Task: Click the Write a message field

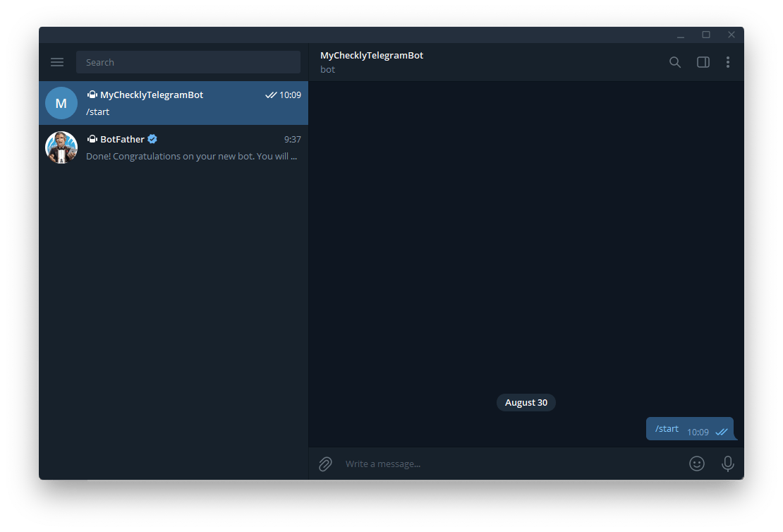Action: (x=512, y=464)
